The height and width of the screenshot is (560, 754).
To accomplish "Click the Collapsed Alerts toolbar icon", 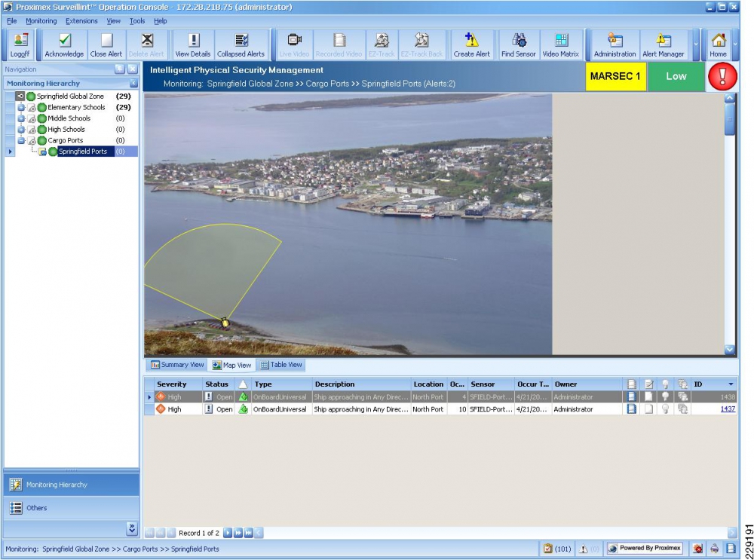I will click(x=241, y=44).
